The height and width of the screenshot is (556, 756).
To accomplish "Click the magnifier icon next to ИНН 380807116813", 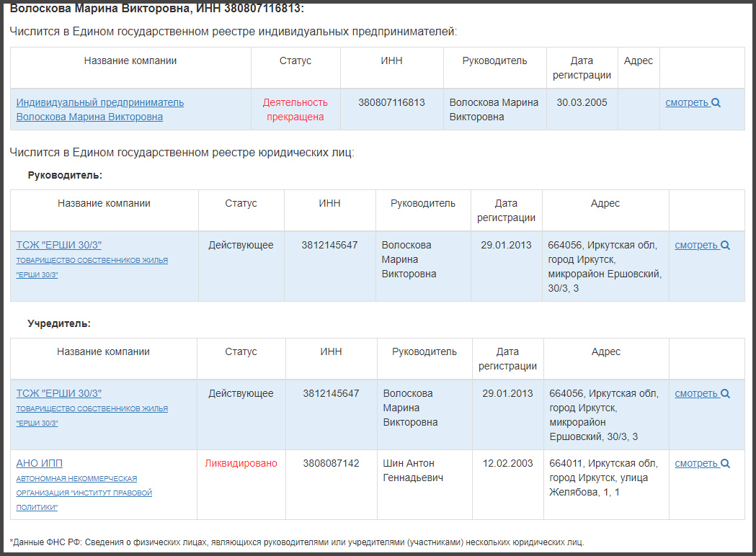I will 716,102.
